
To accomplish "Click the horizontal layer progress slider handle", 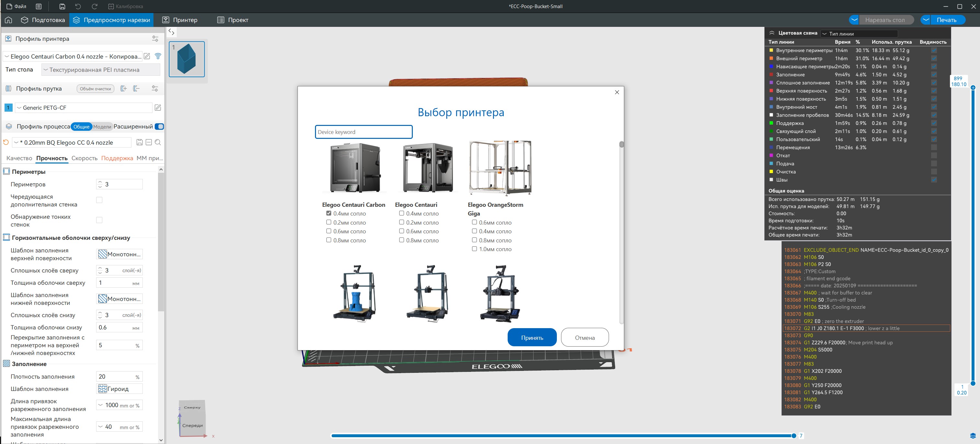I will coord(794,436).
